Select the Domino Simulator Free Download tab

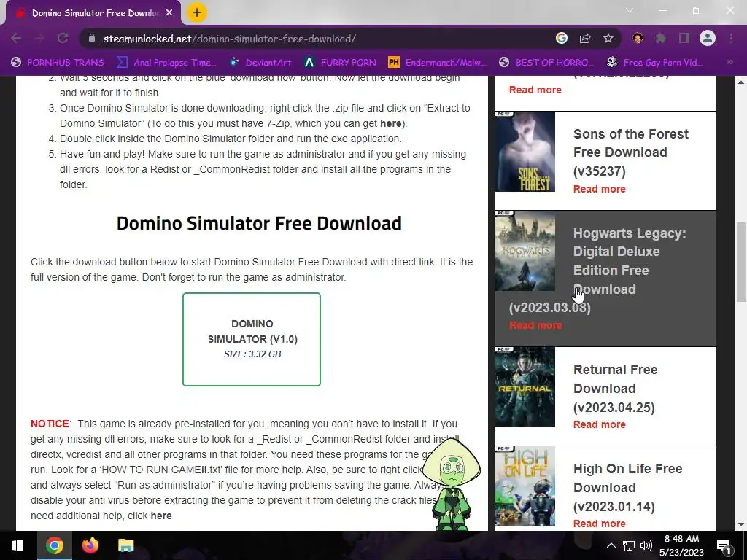pos(93,13)
